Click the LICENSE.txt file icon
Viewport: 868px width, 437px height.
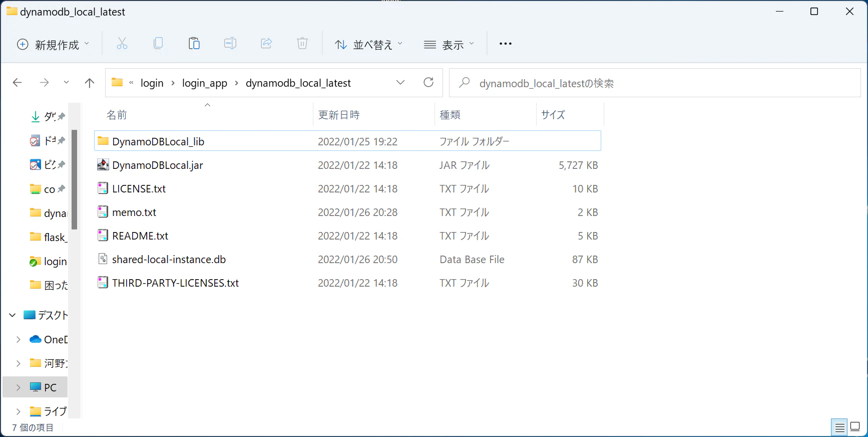103,188
